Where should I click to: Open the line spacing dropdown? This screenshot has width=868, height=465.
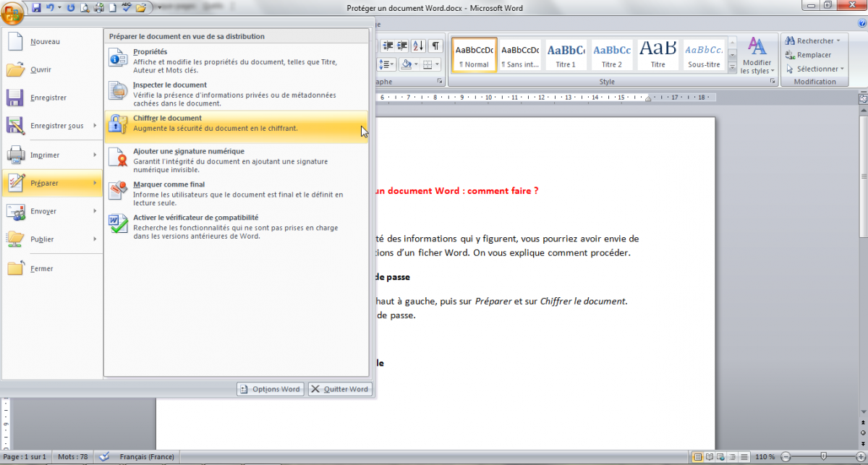388,65
